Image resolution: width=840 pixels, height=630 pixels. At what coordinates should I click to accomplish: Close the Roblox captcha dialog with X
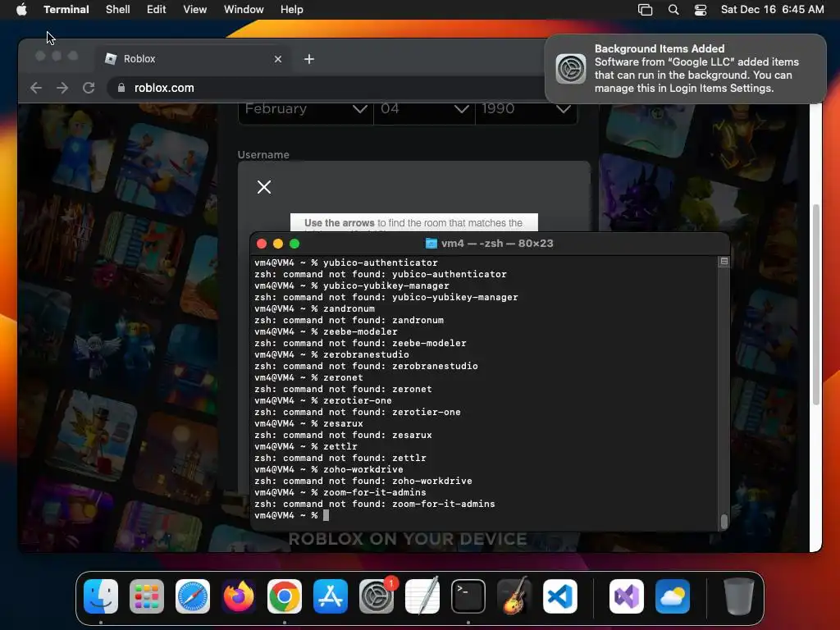263,187
